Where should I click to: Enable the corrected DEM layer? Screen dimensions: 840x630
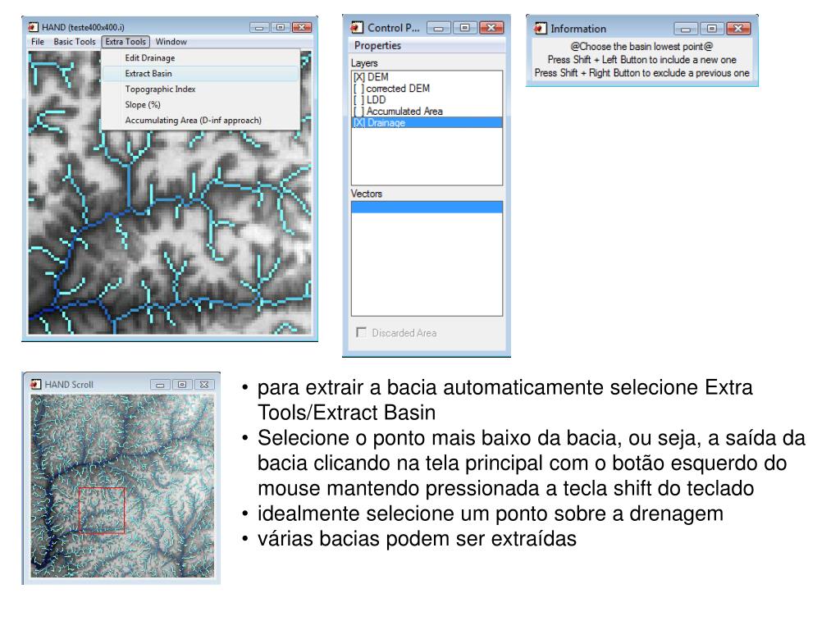pyautogui.click(x=359, y=89)
